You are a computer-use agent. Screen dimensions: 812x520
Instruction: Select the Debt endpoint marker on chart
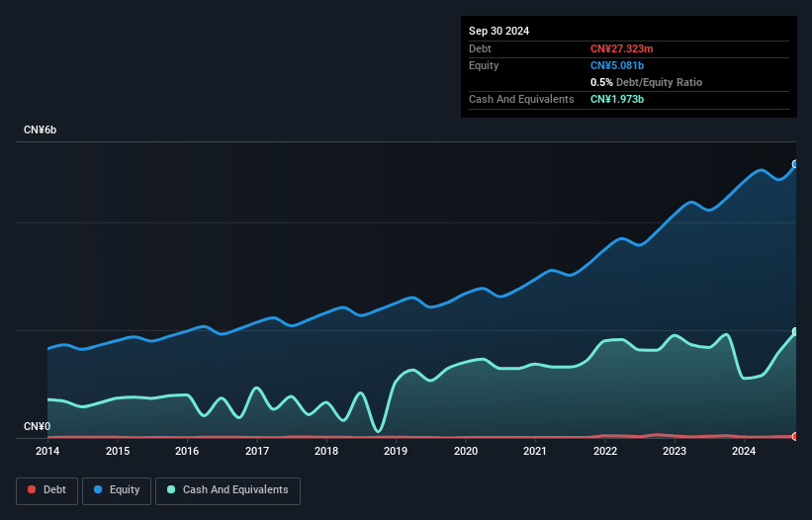[795, 437]
